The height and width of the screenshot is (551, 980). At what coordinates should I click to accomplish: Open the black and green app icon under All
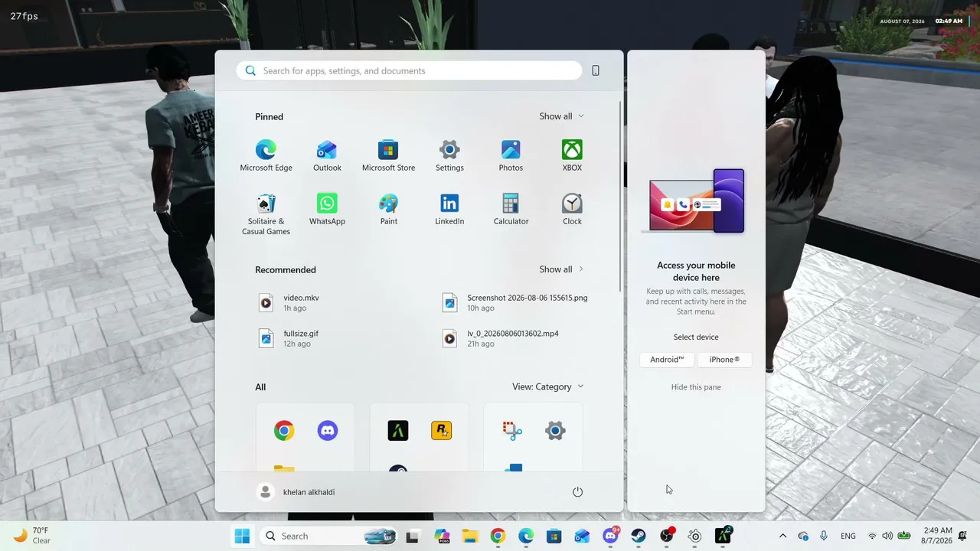(x=397, y=431)
